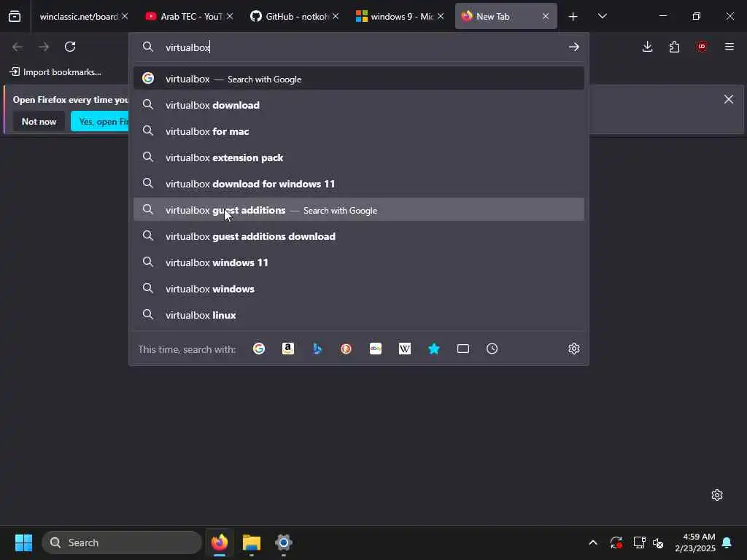This screenshot has width=747, height=560.
Task: Close the winclassic.net tab
Action: click(125, 16)
